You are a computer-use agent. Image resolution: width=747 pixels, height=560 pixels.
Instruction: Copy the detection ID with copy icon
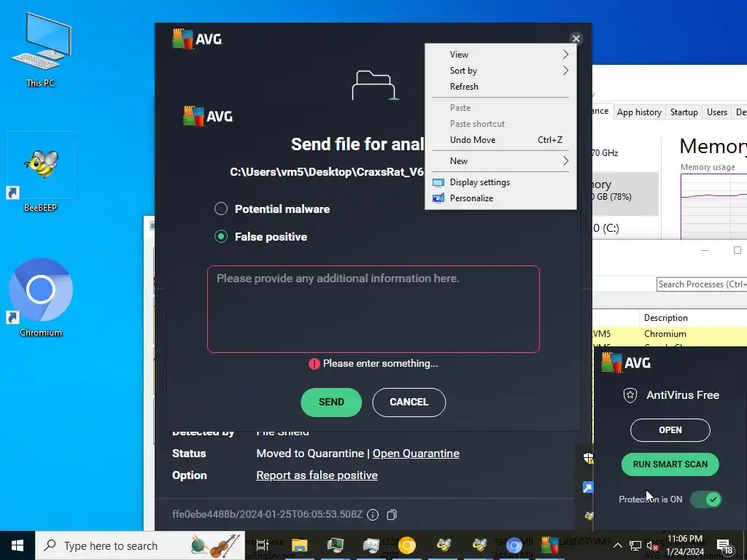click(392, 515)
